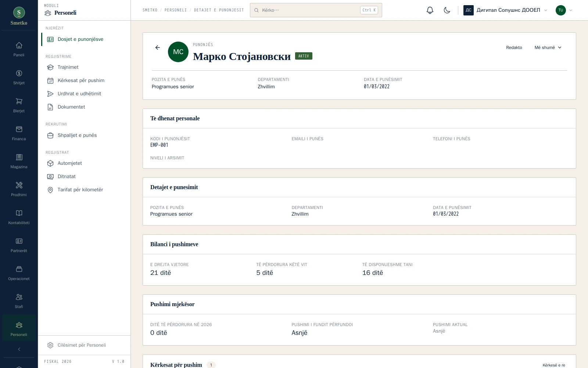Click the MC employee avatar

point(178,52)
